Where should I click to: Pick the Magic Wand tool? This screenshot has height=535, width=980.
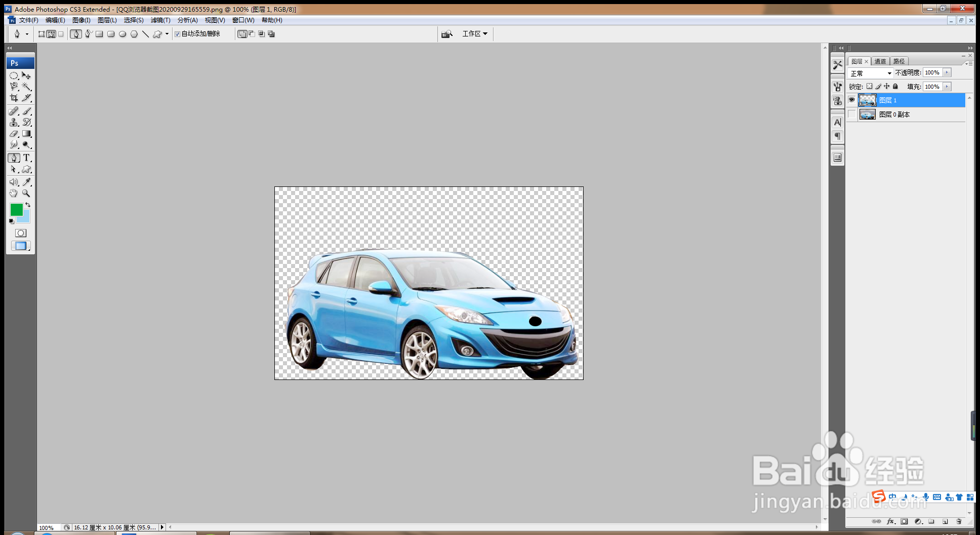(26, 87)
